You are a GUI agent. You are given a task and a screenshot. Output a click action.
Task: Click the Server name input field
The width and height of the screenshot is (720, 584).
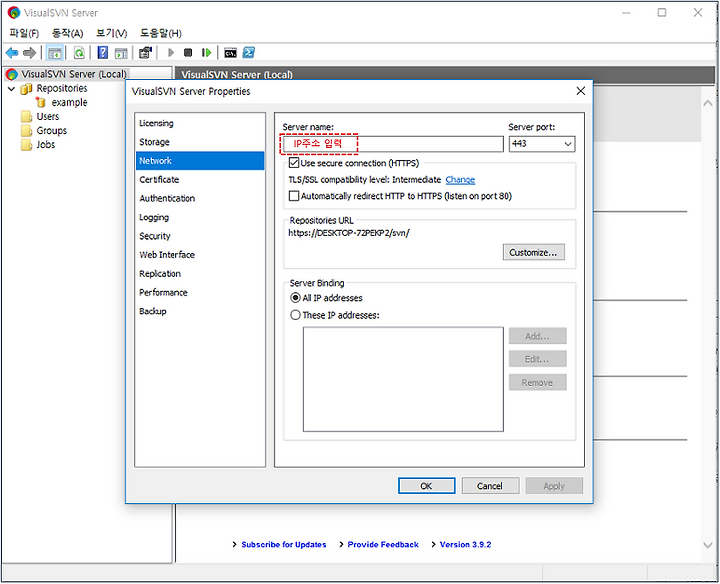coord(393,144)
